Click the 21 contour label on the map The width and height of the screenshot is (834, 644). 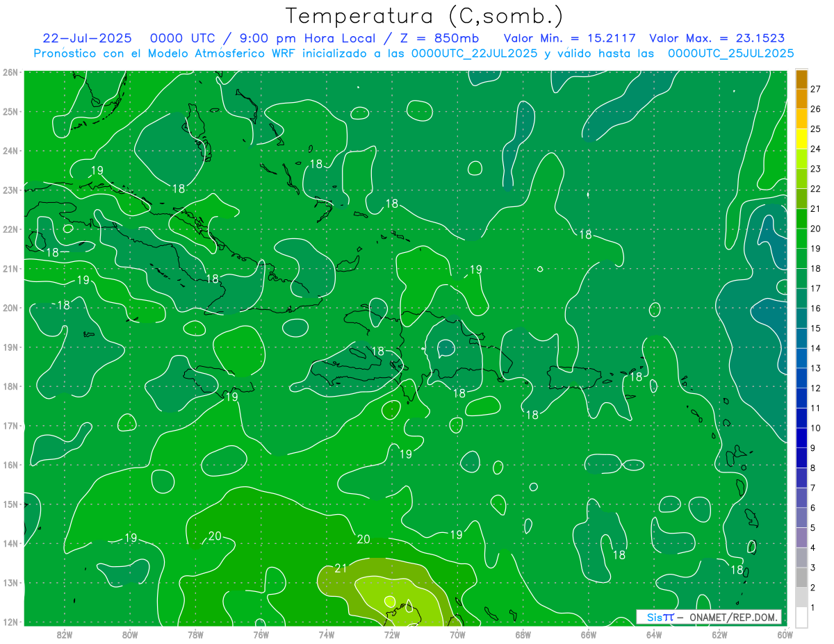click(x=341, y=568)
